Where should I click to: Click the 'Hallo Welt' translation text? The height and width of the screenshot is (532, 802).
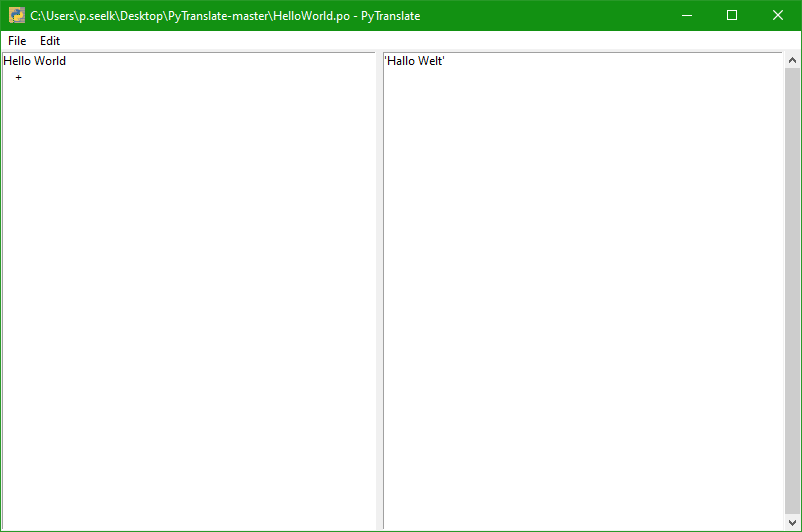tap(414, 61)
